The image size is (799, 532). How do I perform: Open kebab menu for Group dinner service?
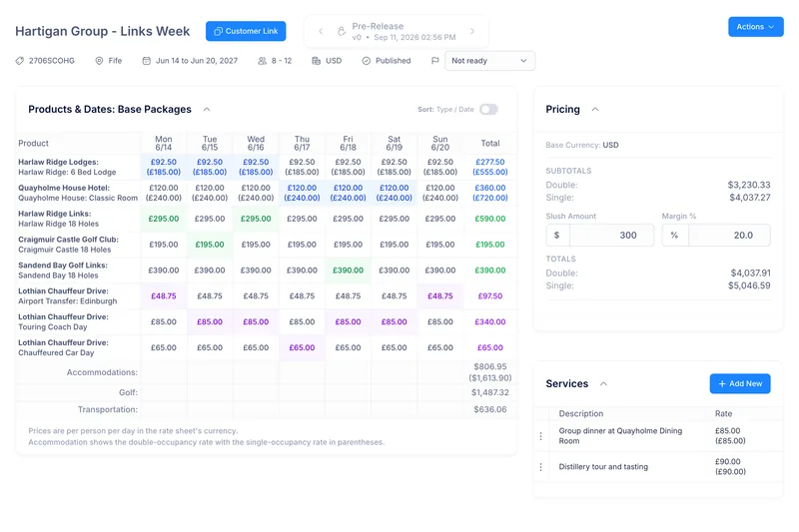(x=540, y=436)
